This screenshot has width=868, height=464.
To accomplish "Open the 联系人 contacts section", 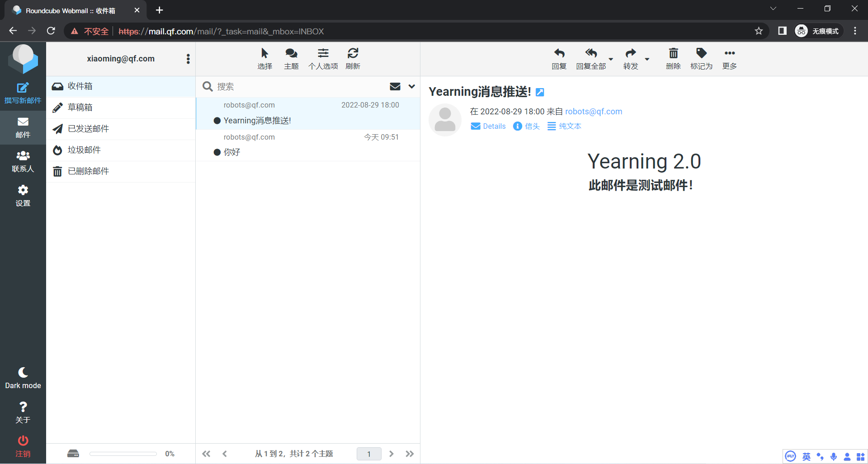I will click(23, 162).
